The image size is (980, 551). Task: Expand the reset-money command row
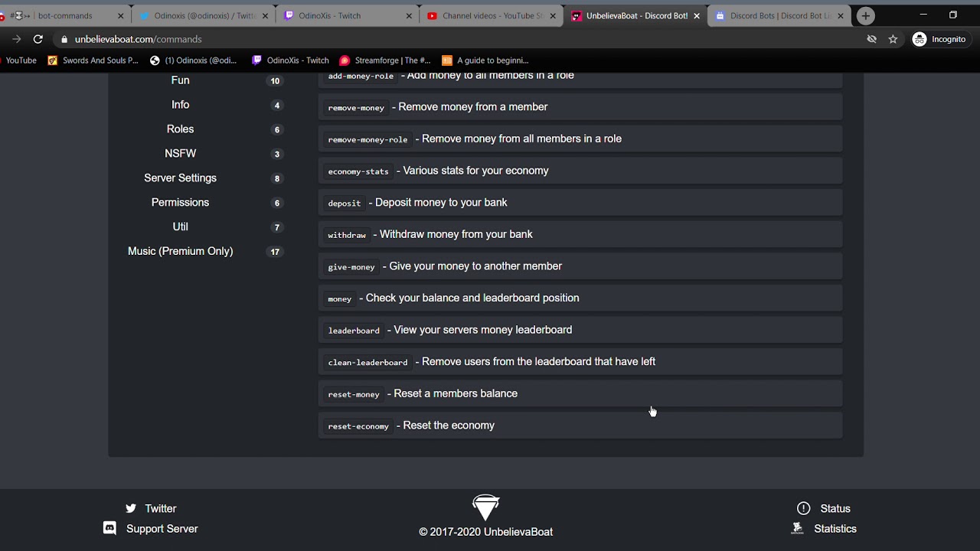(580, 394)
